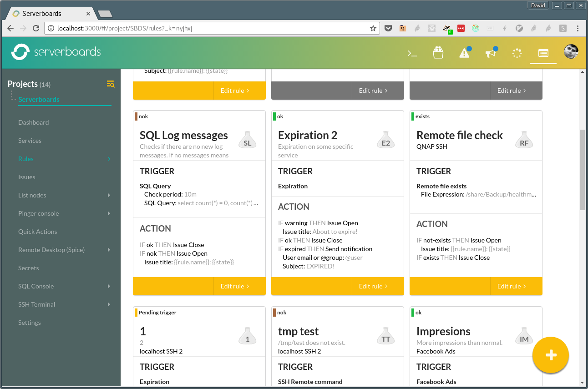Click the E2 flask icon on Expiration 2

(x=386, y=141)
